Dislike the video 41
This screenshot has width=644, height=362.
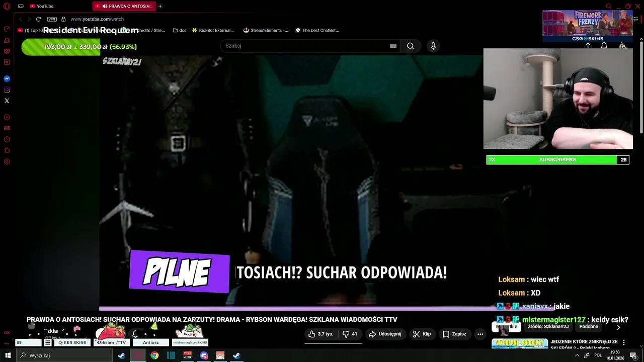[x=350, y=334]
